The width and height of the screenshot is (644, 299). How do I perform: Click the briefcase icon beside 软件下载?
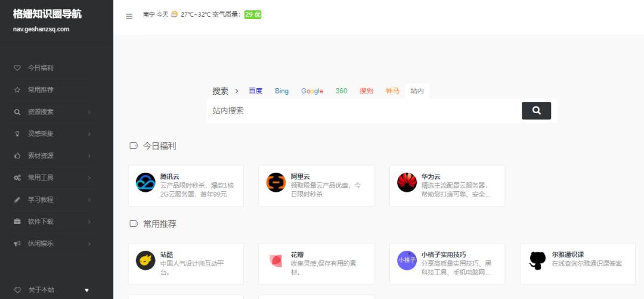17,222
